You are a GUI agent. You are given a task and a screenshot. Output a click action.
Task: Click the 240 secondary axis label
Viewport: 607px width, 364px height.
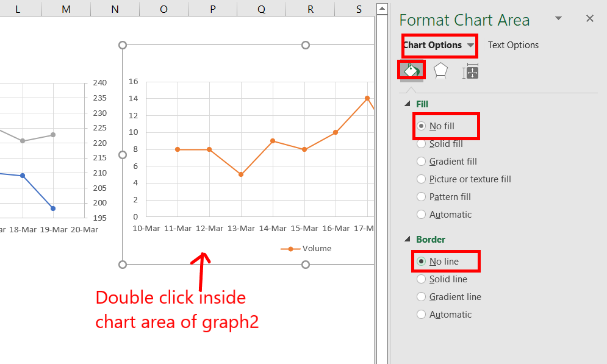click(x=100, y=83)
